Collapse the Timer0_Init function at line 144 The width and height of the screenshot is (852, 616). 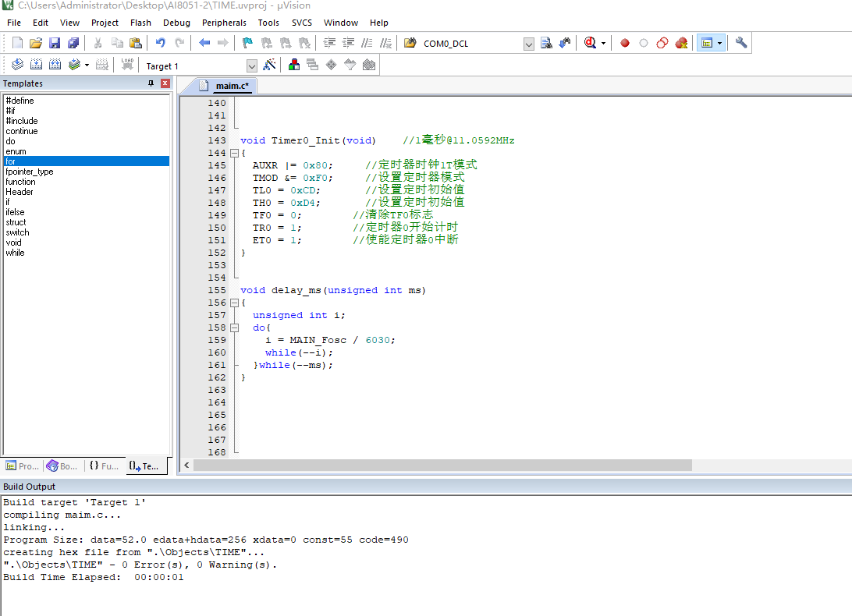click(234, 153)
